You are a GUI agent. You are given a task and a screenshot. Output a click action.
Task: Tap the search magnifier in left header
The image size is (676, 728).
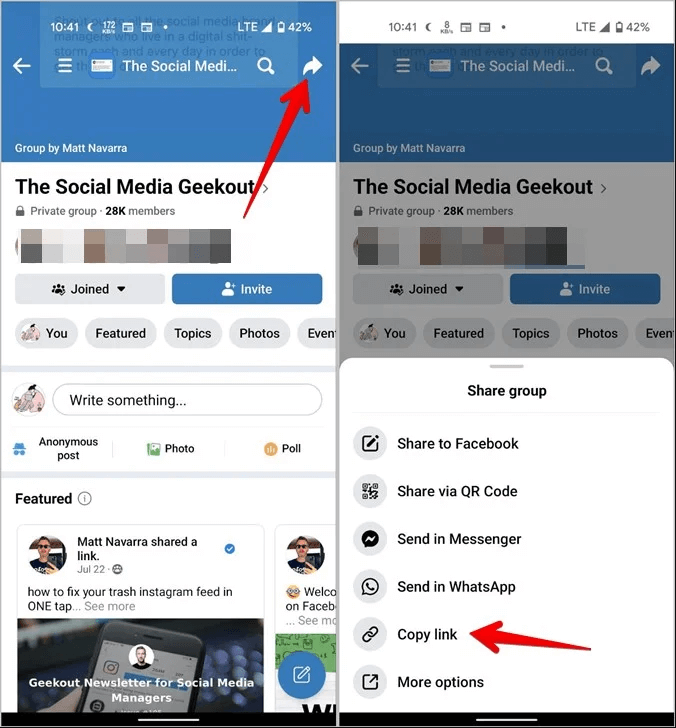click(266, 66)
